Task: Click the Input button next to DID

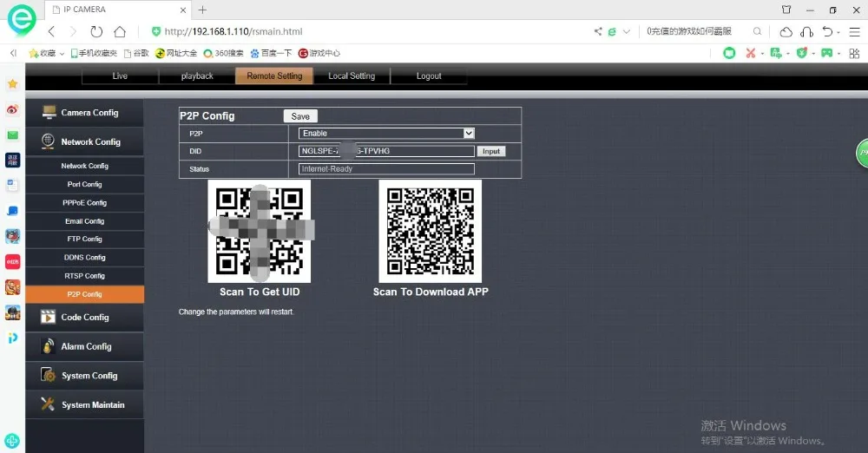Action: tap(491, 151)
